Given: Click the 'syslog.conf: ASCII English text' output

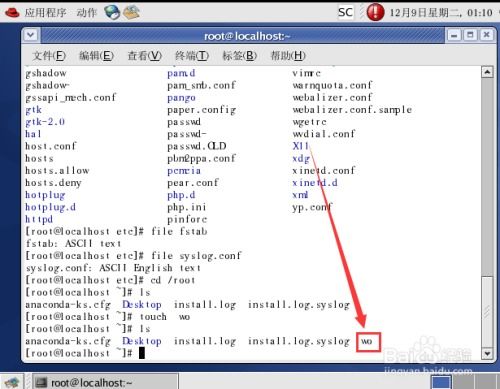Looking at the screenshot, I should (x=113, y=268).
